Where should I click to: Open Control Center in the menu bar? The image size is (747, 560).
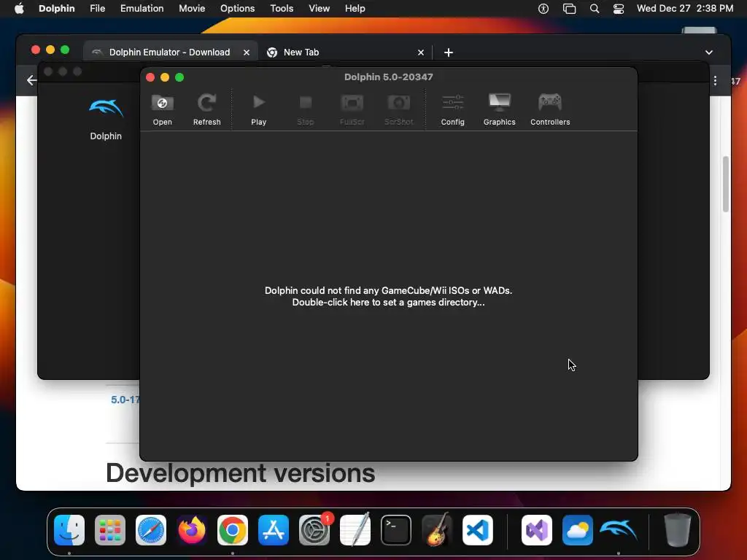pos(619,9)
